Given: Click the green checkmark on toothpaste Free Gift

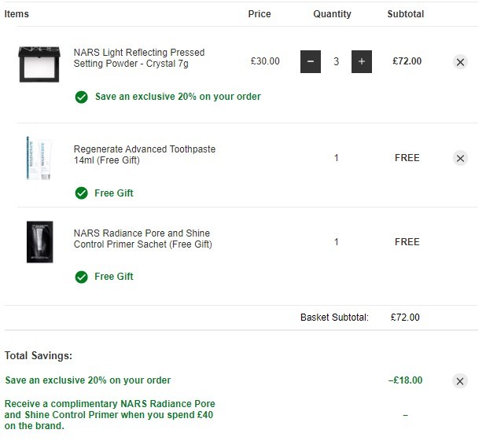Looking at the screenshot, I should click(x=82, y=193).
